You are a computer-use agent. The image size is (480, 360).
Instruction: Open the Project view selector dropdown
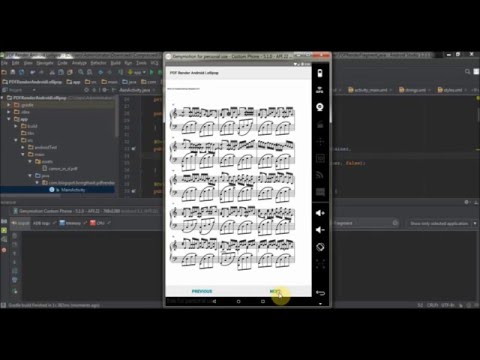(18, 90)
